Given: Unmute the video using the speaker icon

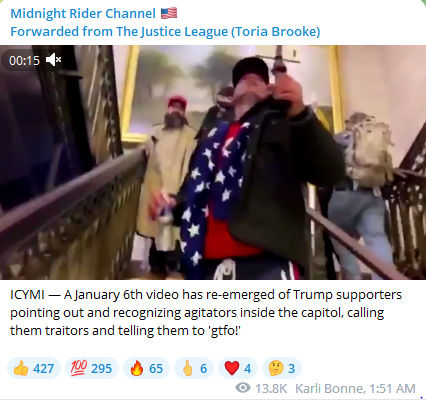Looking at the screenshot, I should pyautogui.click(x=53, y=60).
